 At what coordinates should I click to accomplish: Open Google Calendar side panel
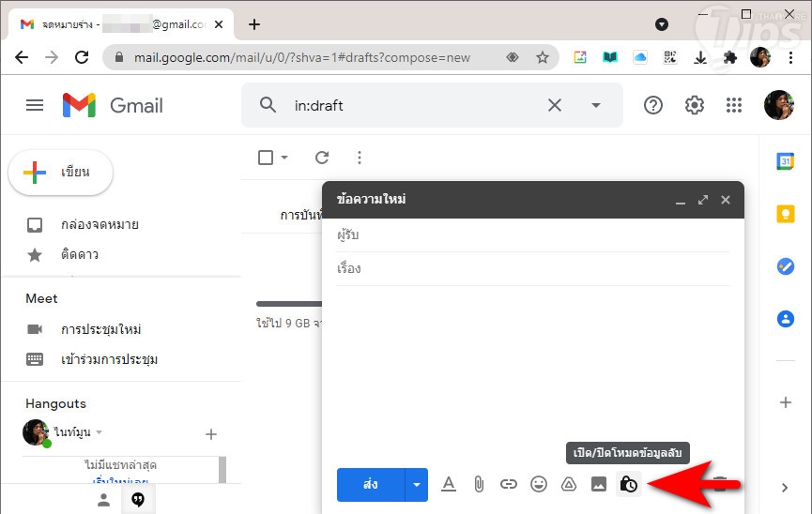click(786, 161)
